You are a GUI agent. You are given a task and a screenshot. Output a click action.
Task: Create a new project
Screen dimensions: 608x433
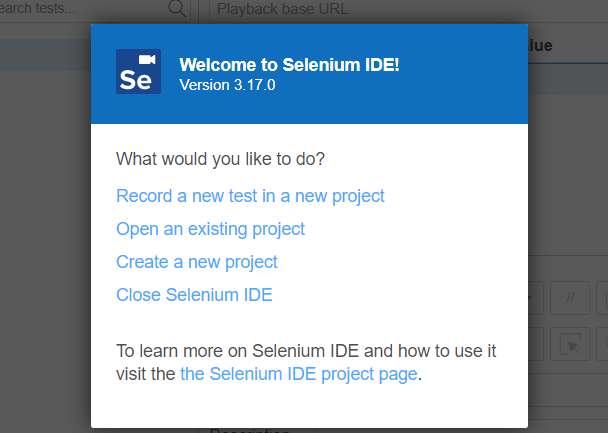[197, 262]
